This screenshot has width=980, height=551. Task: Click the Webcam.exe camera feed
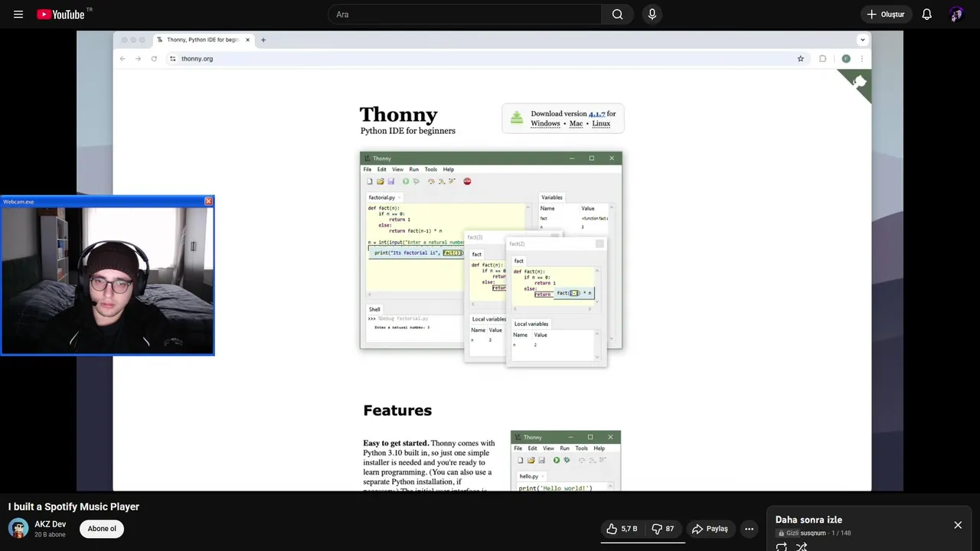click(107, 280)
